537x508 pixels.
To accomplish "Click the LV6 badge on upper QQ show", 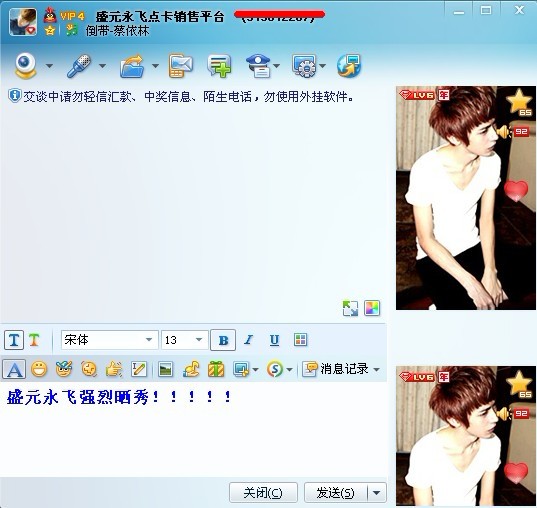I will (417, 95).
